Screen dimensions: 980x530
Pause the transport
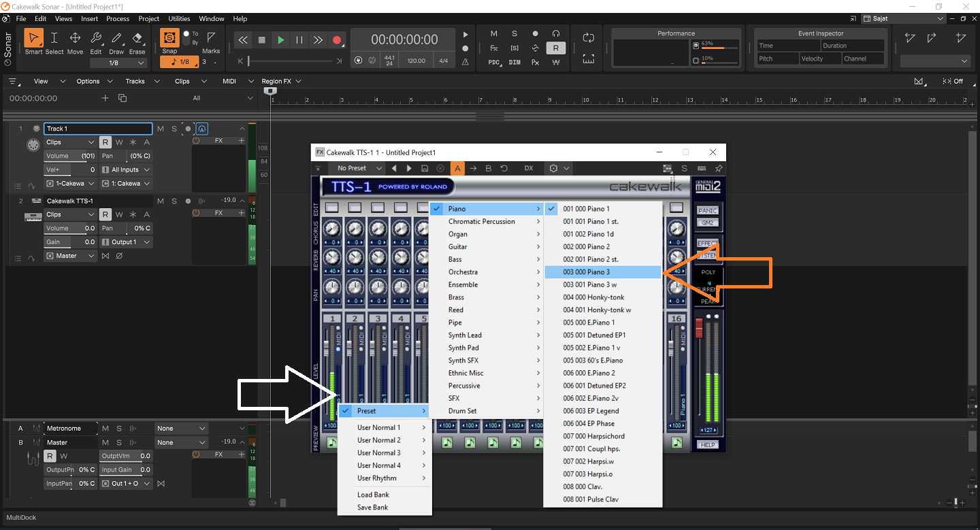[299, 40]
